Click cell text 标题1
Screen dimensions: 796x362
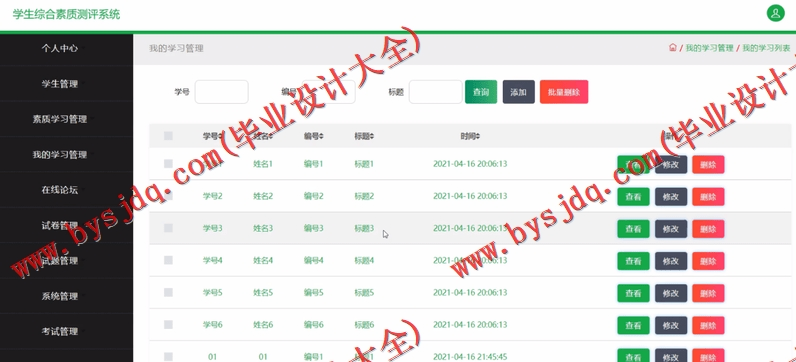click(364, 164)
